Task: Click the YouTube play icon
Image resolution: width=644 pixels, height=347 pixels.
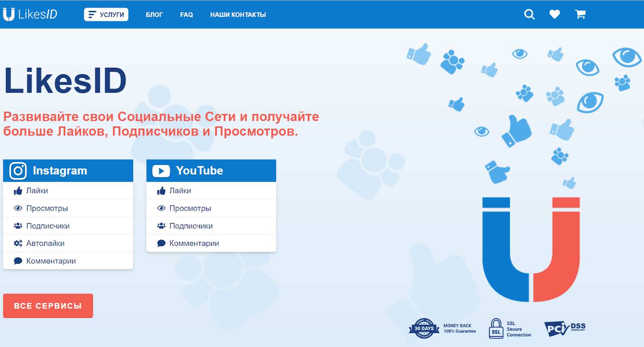Action: (161, 171)
